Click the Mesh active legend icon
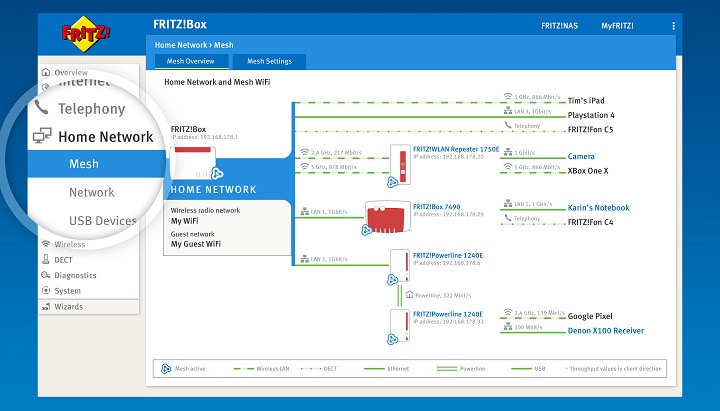 pyautogui.click(x=166, y=368)
